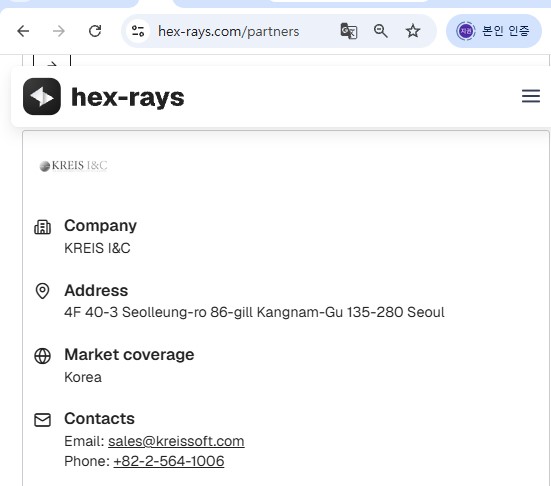Select the Contacts heading

[99, 419]
